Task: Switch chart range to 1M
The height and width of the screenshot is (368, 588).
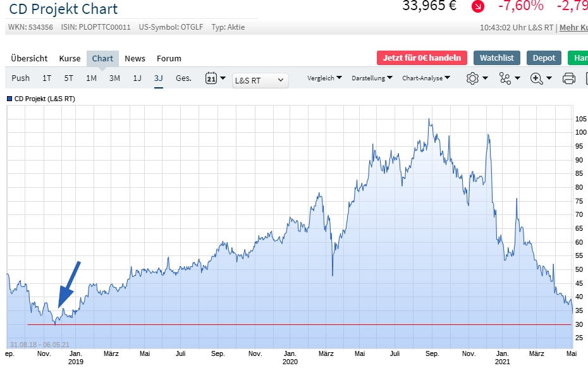Action: coord(91,78)
